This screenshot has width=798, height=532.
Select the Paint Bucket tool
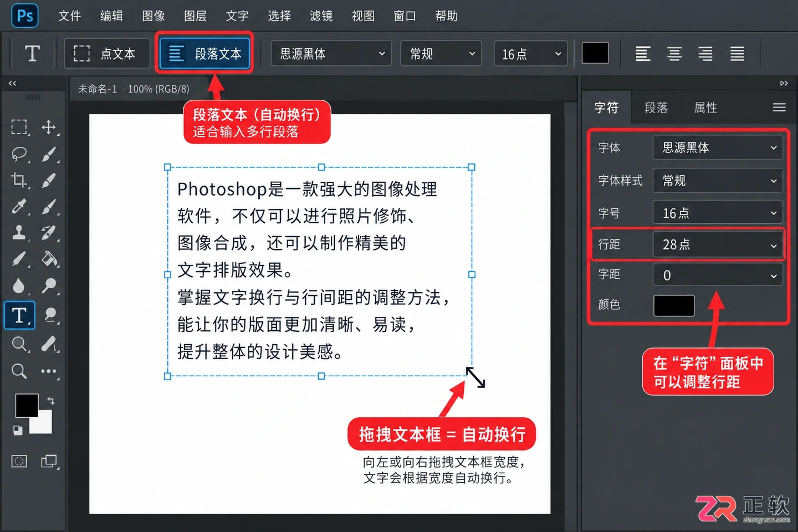(49, 259)
